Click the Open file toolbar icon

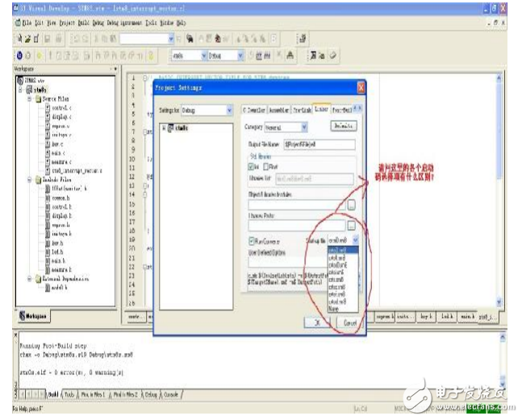tap(27, 38)
